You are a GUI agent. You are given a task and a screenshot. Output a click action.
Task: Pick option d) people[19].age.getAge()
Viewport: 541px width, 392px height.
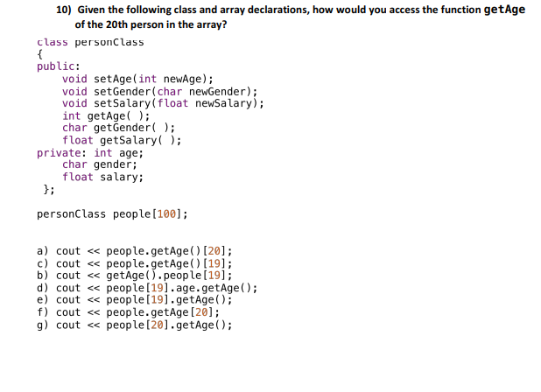[147, 288]
